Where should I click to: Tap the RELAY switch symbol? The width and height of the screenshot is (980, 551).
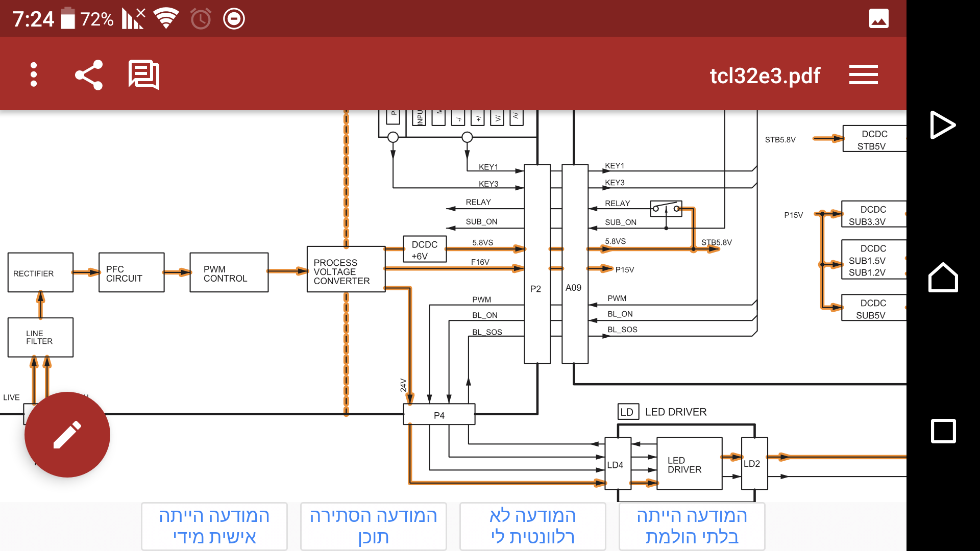click(666, 208)
